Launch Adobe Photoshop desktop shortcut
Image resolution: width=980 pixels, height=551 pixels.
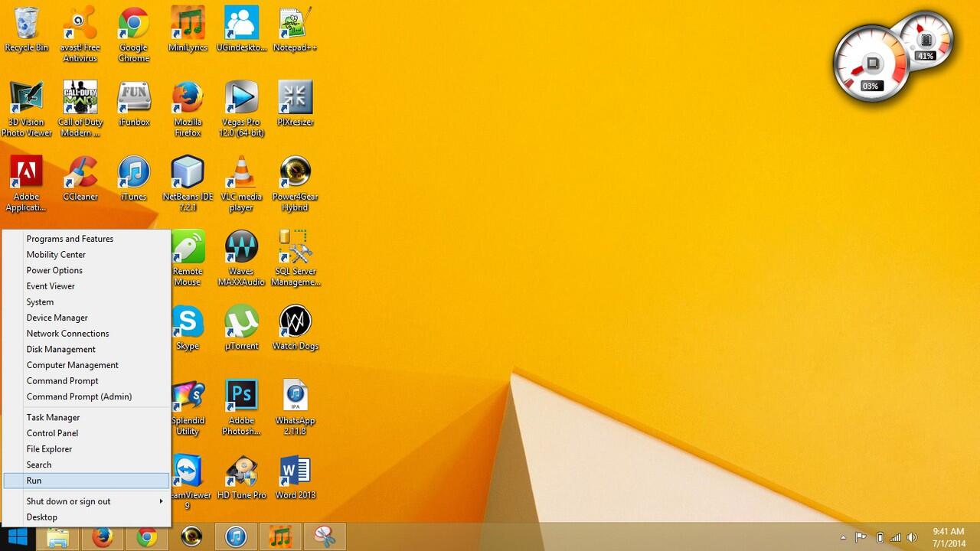click(241, 408)
